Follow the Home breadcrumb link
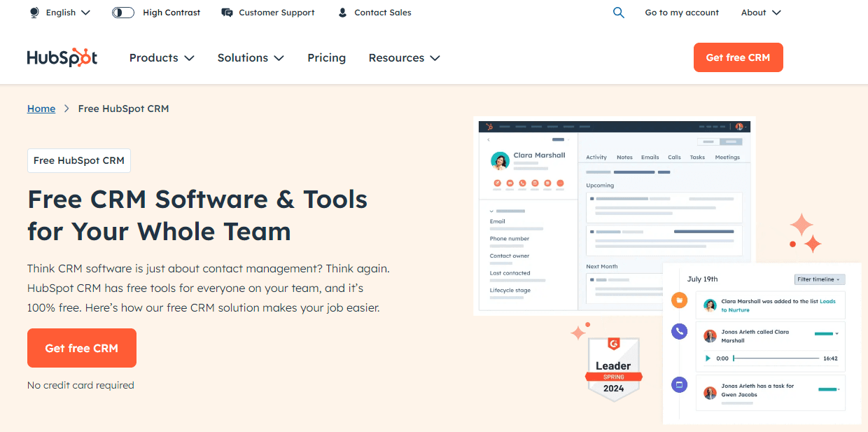Image resolution: width=868 pixels, height=432 pixels. point(41,109)
